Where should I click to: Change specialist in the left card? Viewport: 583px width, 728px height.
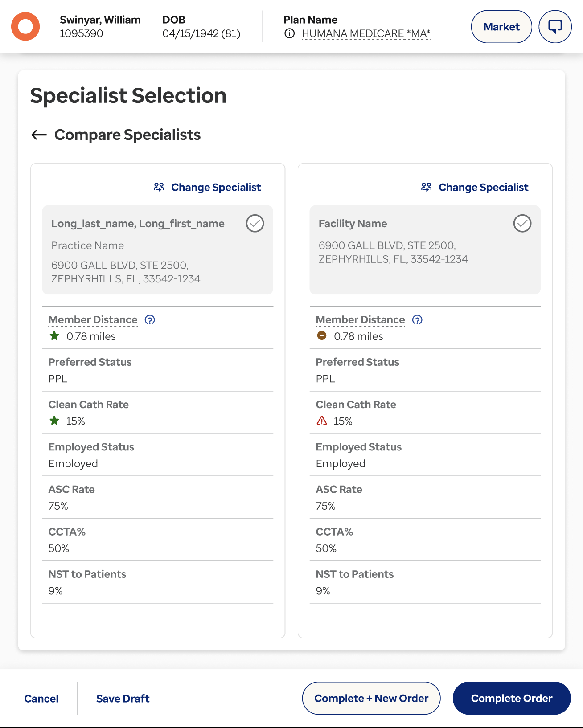click(x=207, y=187)
